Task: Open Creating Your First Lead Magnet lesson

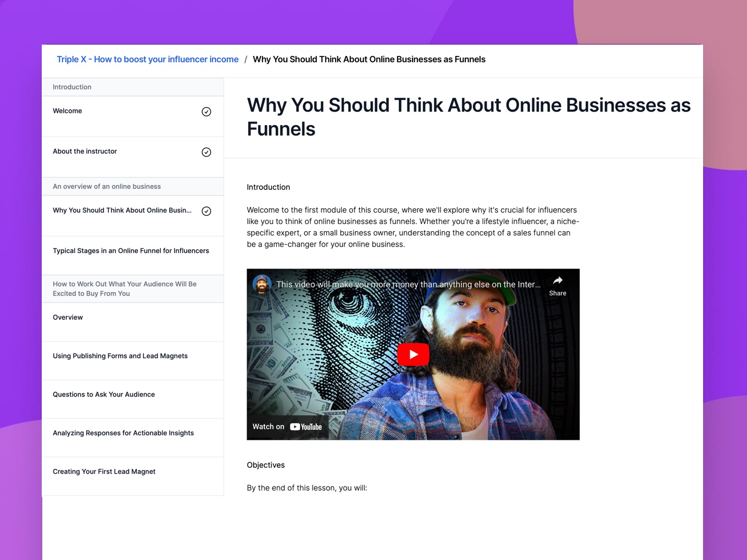Action: click(104, 472)
